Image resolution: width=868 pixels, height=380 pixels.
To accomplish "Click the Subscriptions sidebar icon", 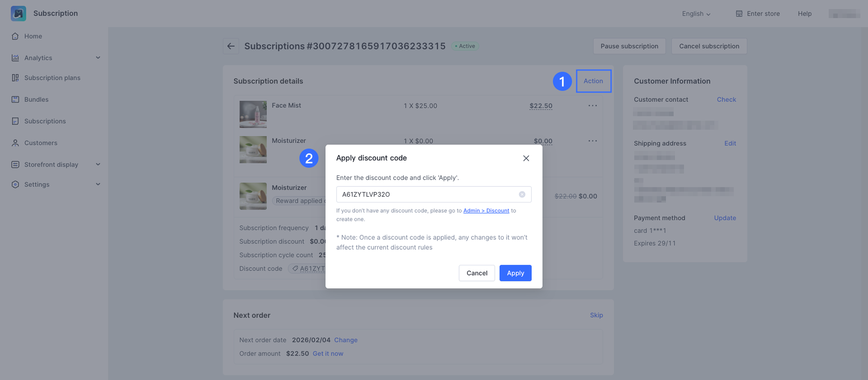I will click(15, 121).
